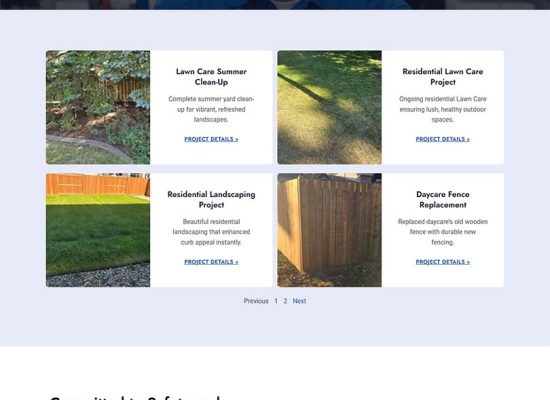Go to the Previous page of projects
This screenshot has height=400, width=550.
point(256,301)
